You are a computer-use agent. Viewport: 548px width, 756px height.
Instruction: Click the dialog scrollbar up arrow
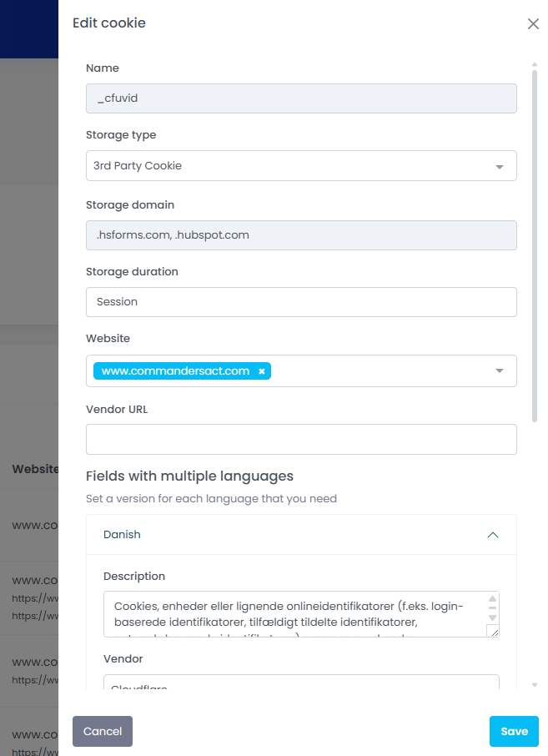point(535,64)
